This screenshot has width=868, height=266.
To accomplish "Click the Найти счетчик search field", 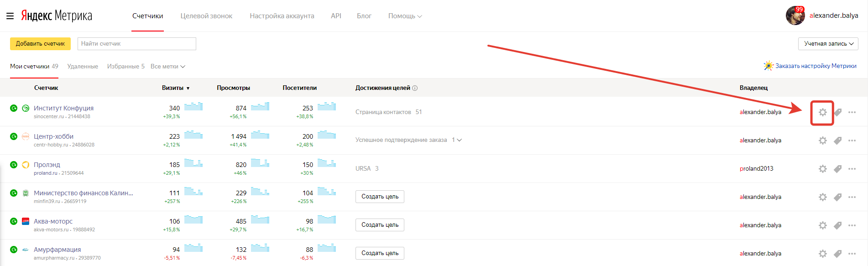I will click(136, 44).
